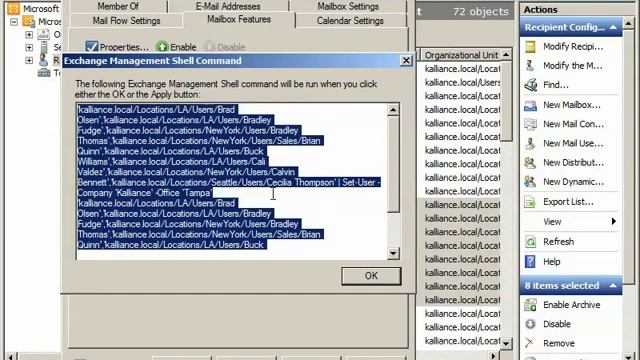The height and width of the screenshot is (360, 640).
Task: Click the New Mail User icon
Action: click(x=530, y=143)
